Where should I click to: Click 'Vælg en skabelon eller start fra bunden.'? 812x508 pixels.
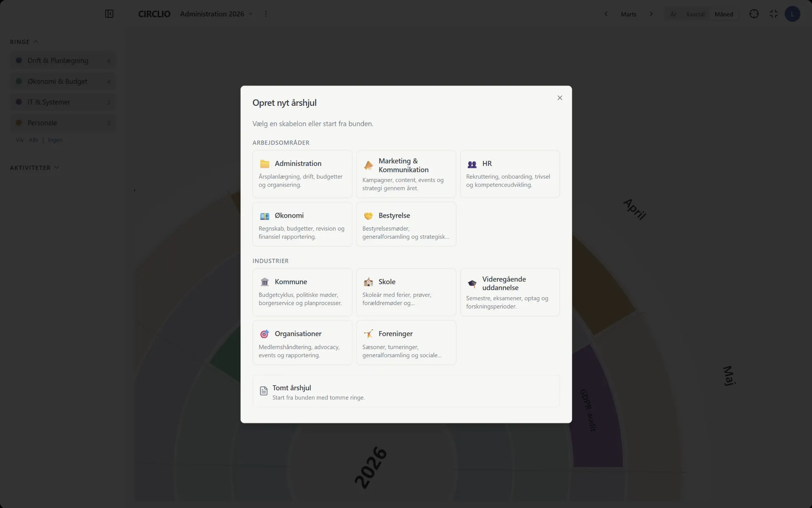[313, 124]
